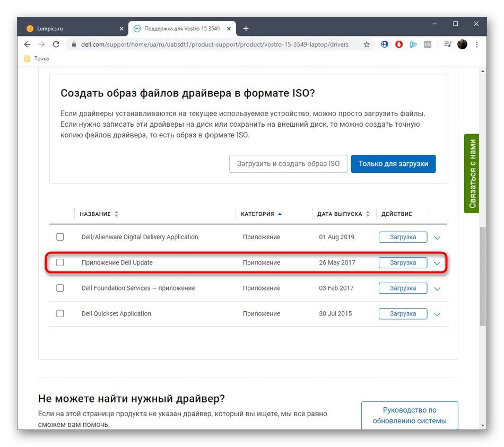Select the Dell Quickset Application checkbox
504x447 pixels.
[60, 313]
